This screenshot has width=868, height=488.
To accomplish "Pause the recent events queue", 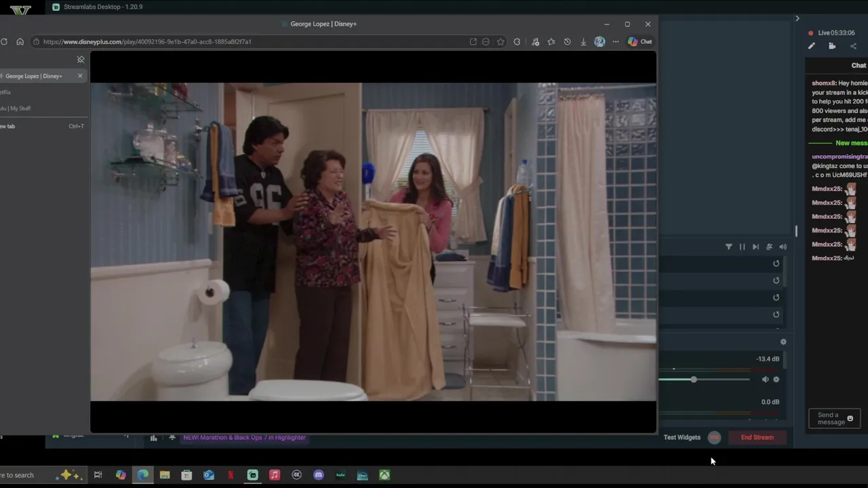I will tap(743, 247).
